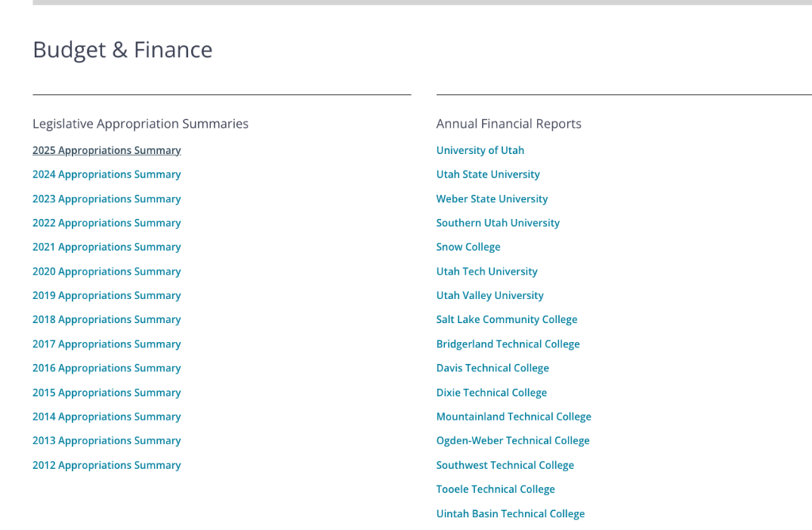Click the 2016 Appropriations Summary link
The image size is (812, 530).
[x=106, y=368]
